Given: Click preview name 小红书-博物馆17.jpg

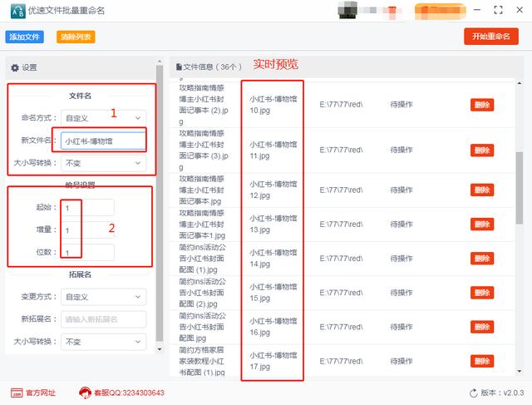Looking at the screenshot, I should tap(273, 362).
